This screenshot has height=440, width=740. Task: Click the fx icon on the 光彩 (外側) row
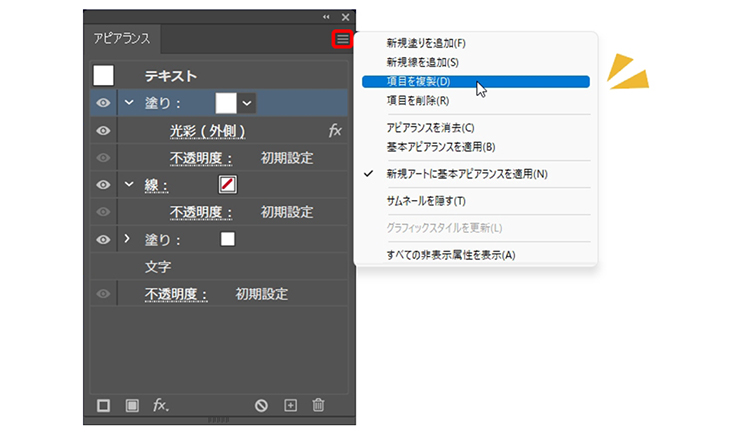coord(335,131)
